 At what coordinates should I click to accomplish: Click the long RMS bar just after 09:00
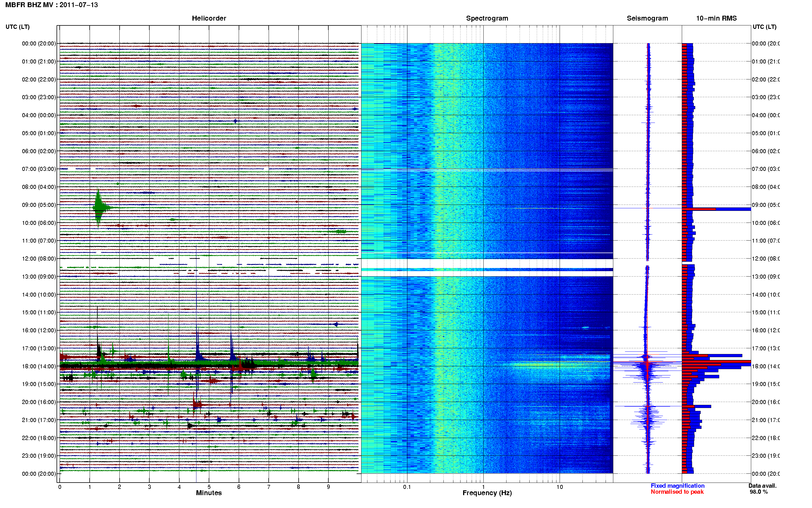(716, 209)
